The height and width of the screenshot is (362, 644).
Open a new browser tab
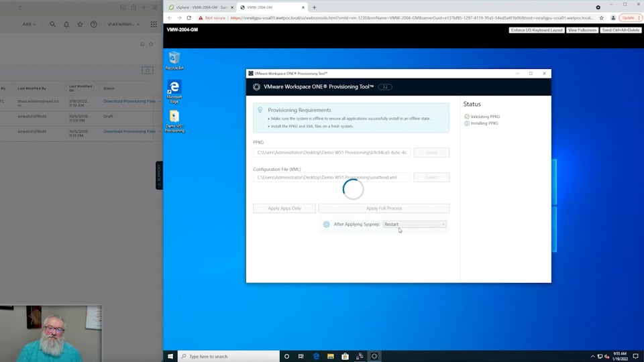314,7
